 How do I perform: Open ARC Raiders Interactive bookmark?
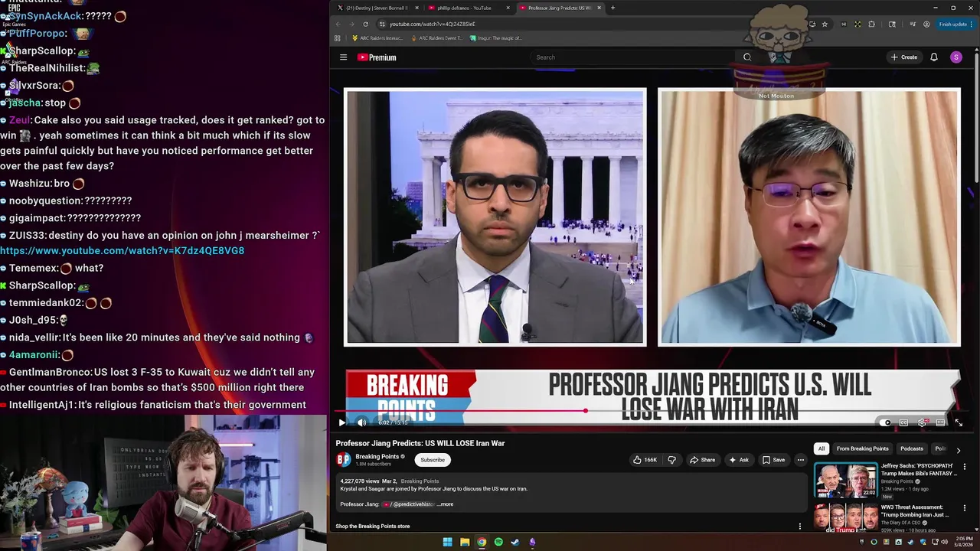point(377,38)
